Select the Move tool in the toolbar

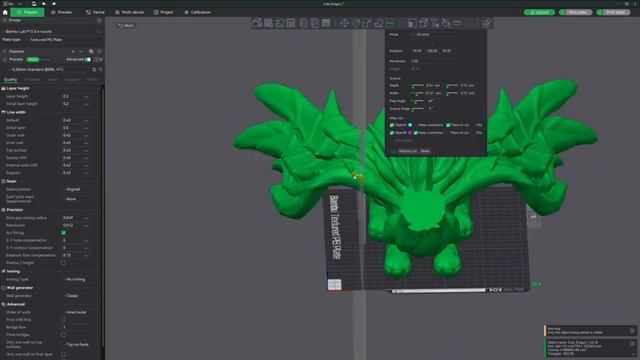click(344, 23)
